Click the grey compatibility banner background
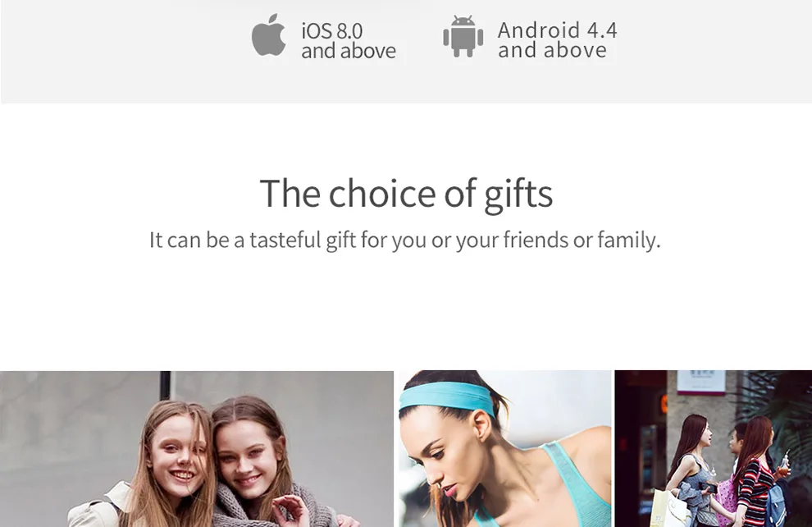The image size is (812, 527). (103, 52)
